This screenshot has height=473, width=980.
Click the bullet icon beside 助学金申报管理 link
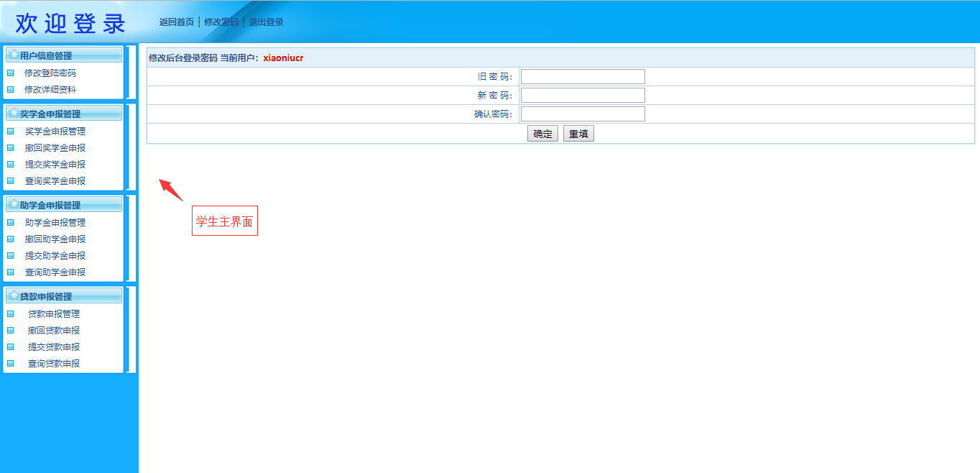click(11, 223)
